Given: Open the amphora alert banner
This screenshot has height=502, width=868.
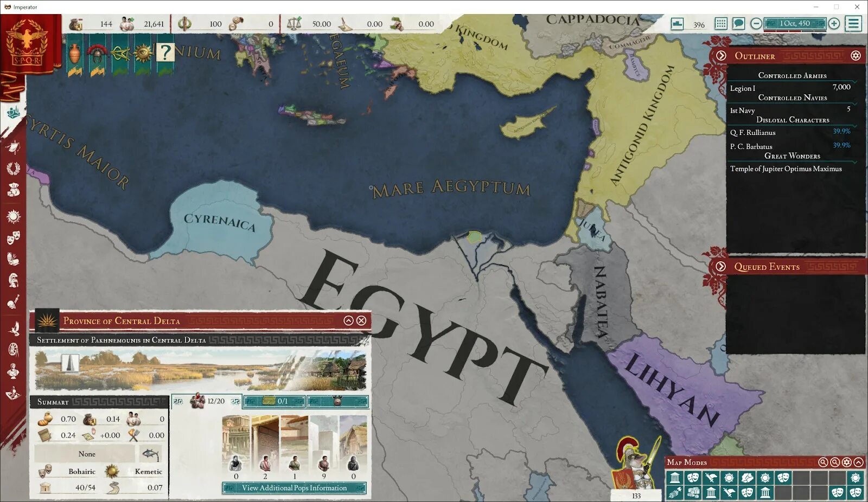Looking at the screenshot, I should 75,54.
